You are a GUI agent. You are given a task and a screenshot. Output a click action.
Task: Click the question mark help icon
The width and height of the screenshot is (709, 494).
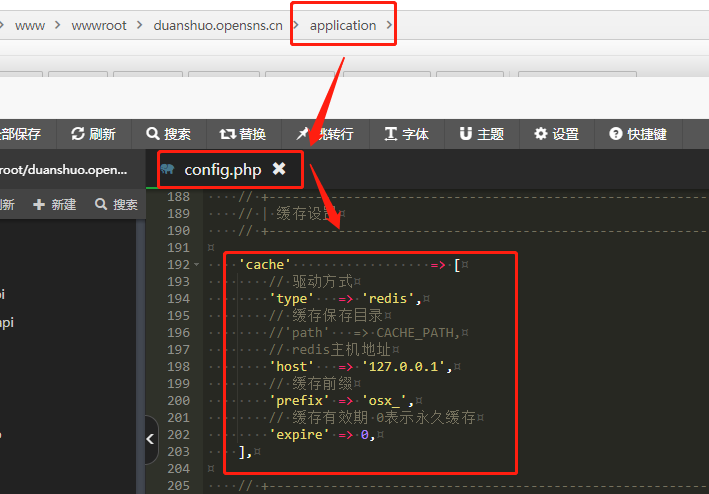pyautogui.click(x=616, y=134)
